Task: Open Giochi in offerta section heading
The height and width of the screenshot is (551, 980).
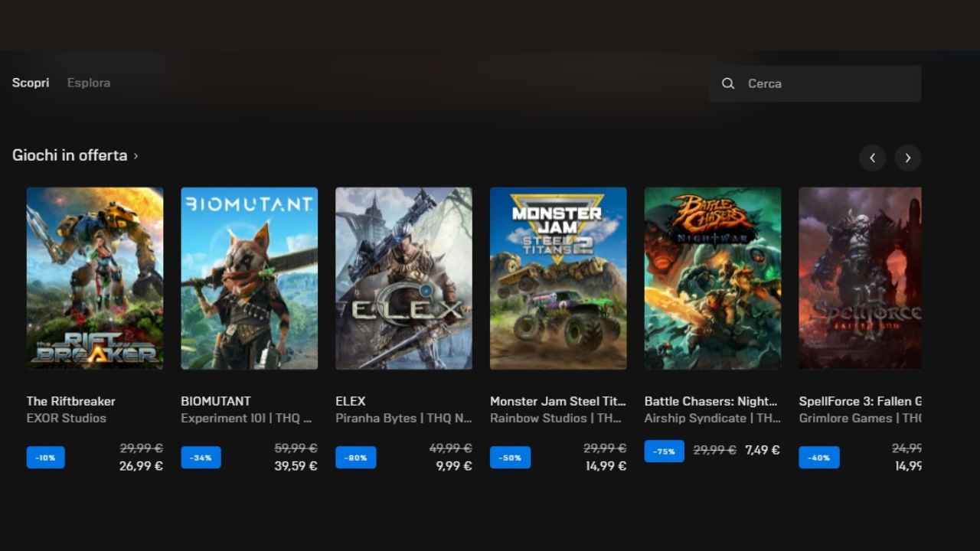Action: point(70,155)
